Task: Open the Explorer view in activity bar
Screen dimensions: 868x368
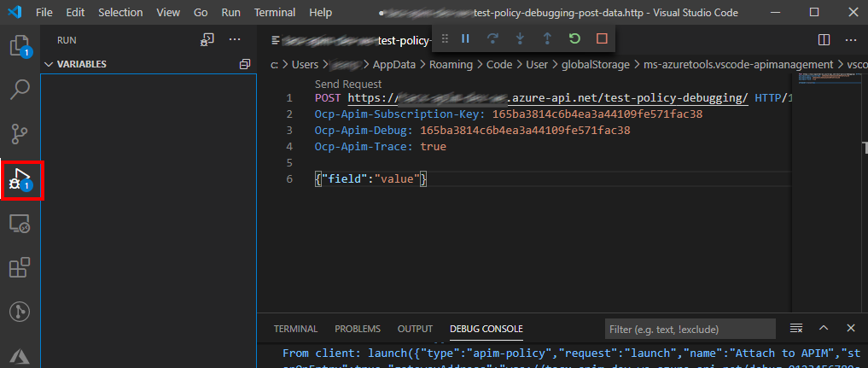Action: coord(20,44)
